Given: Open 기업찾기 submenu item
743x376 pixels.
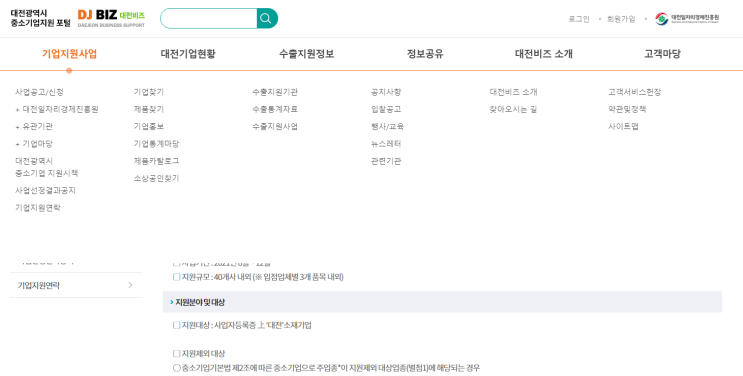Looking at the screenshot, I should pos(149,92).
